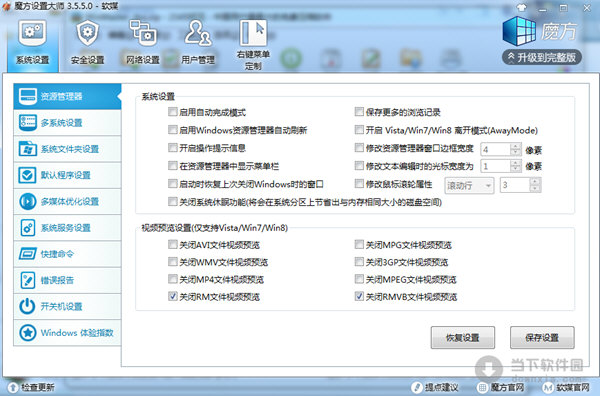Click 检查更新 link in status bar
The image size is (600, 396).
[x=31, y=388]
